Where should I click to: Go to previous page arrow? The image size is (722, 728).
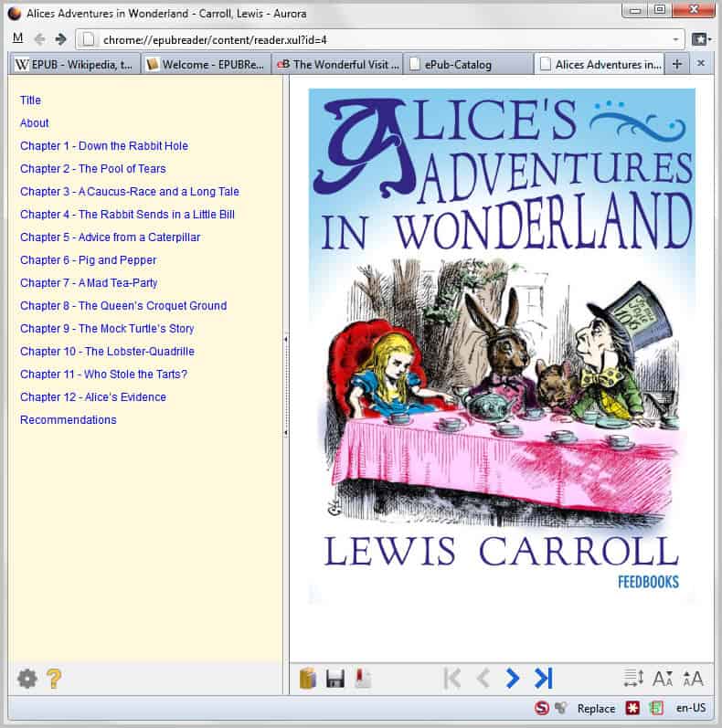pos(483,679)
